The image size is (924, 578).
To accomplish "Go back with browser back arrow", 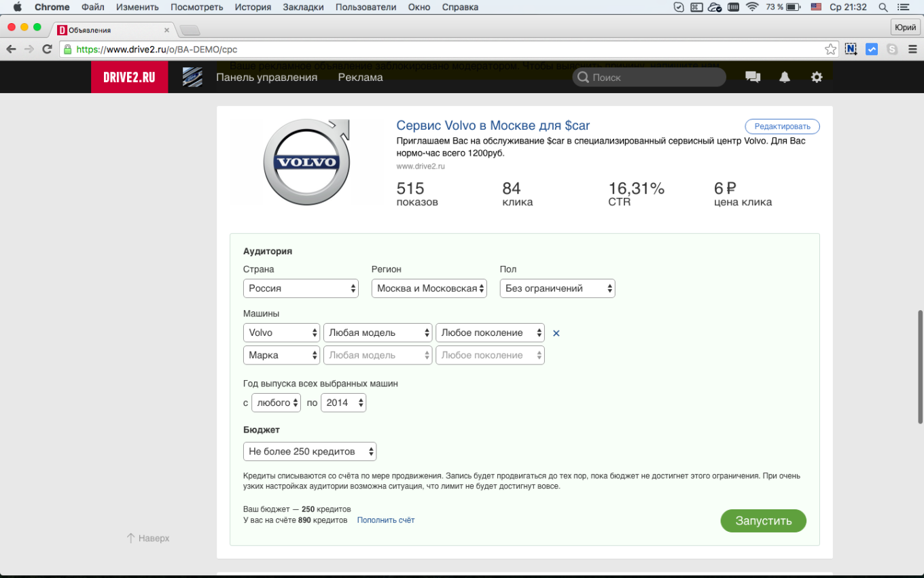I will 11,49.
